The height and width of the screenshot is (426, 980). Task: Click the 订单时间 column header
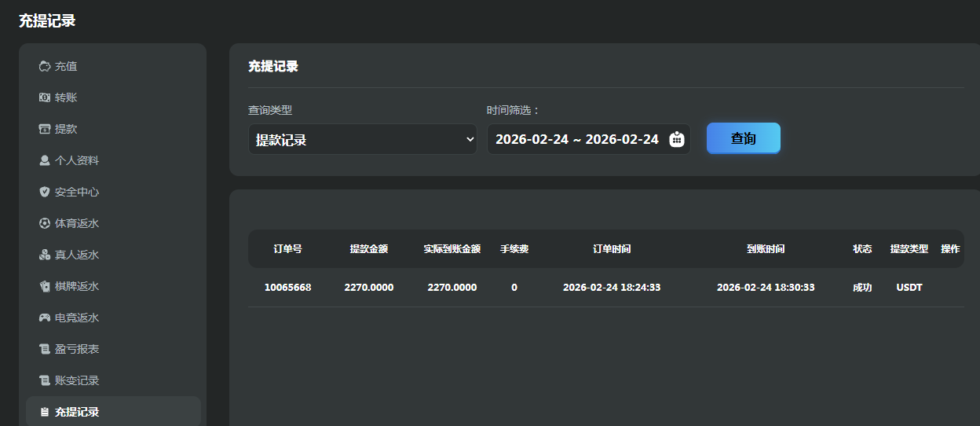point(611,249)
